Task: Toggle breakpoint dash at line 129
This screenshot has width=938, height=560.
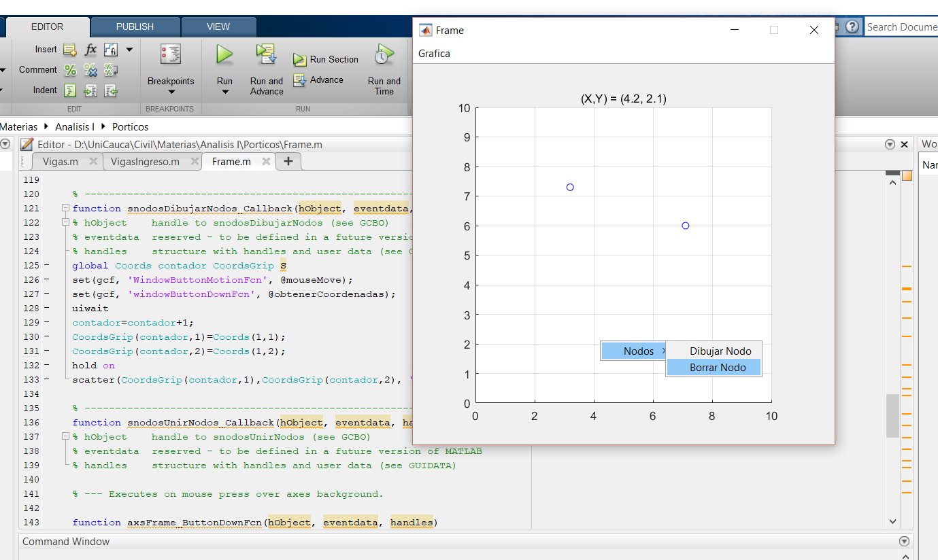Action: [46, 323]
